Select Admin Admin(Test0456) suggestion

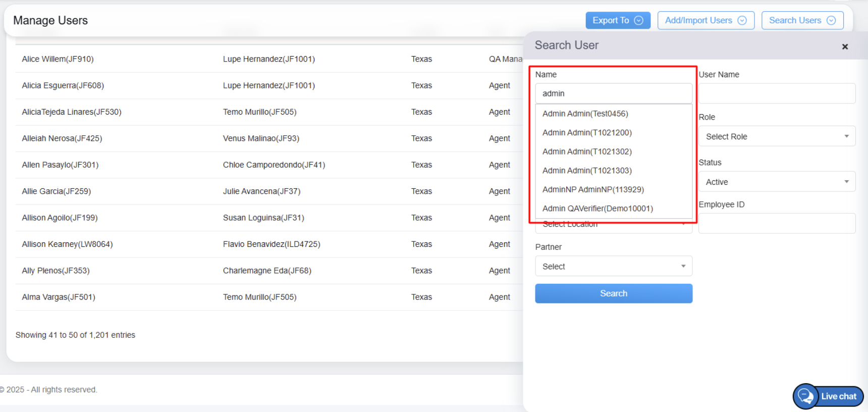tap(585, 114)
